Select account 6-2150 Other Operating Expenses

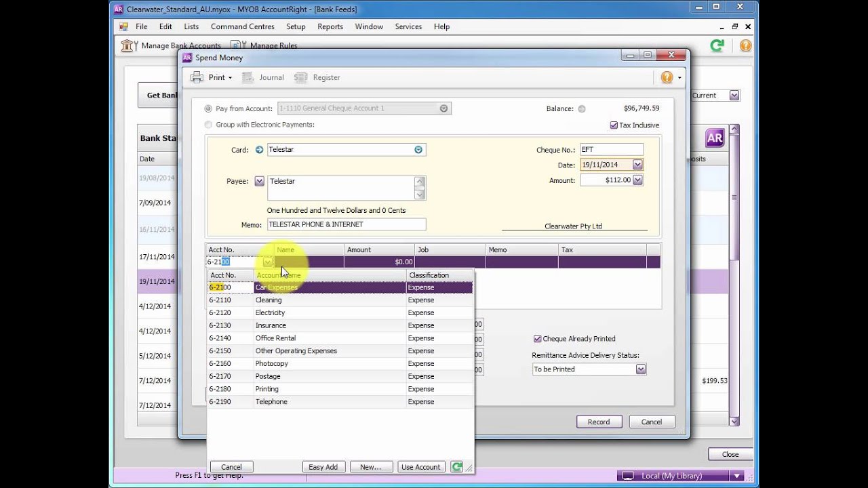point(340,351)
